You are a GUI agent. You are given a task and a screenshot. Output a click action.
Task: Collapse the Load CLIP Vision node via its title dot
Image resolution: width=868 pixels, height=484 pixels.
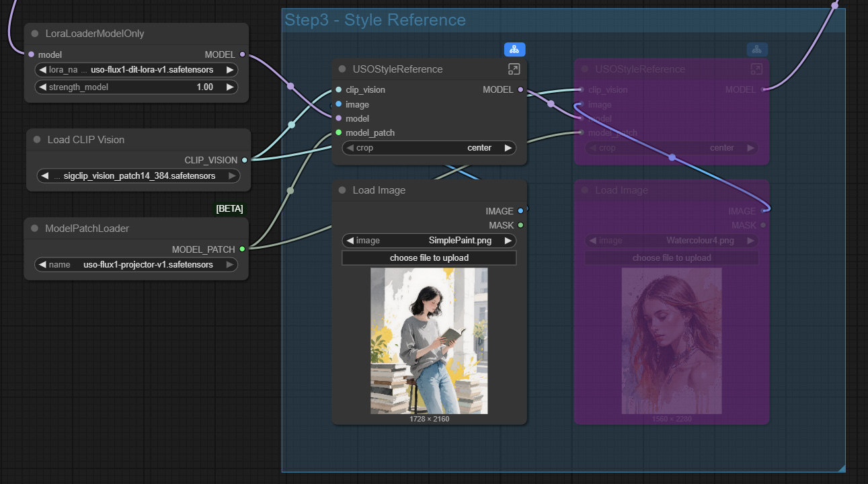tap(37, 140)
